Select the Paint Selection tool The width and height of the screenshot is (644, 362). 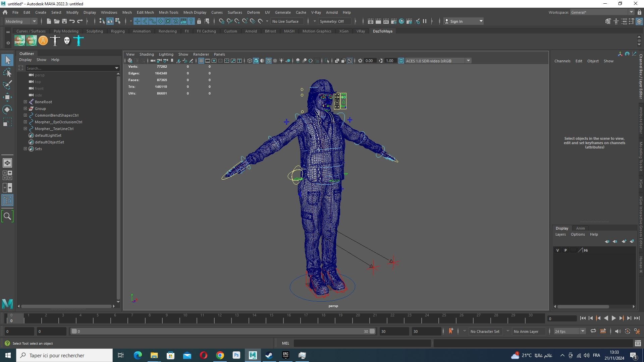(x=7, y=85)
